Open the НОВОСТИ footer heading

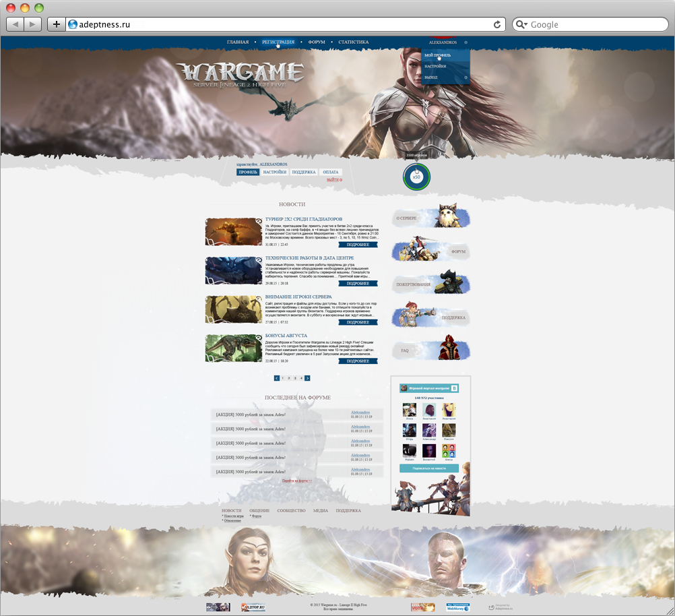[x=232, y=510]
